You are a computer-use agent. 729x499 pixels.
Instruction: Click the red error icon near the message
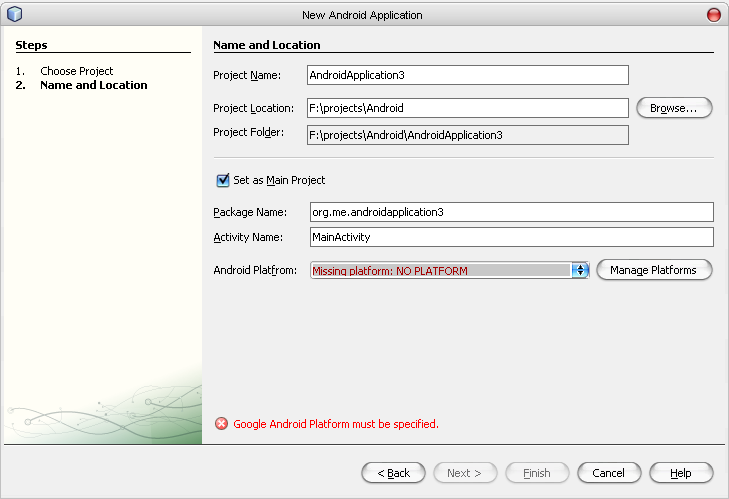coord(221,424)
